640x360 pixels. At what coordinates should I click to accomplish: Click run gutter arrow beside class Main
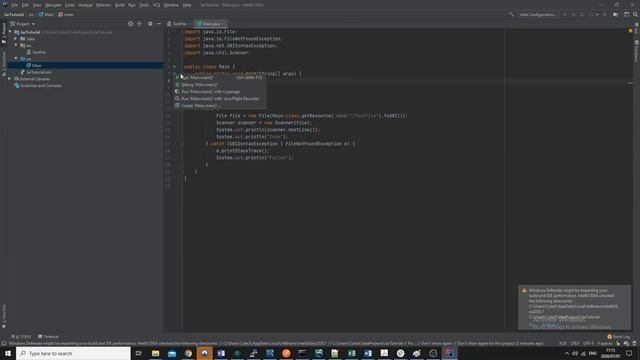174,67
